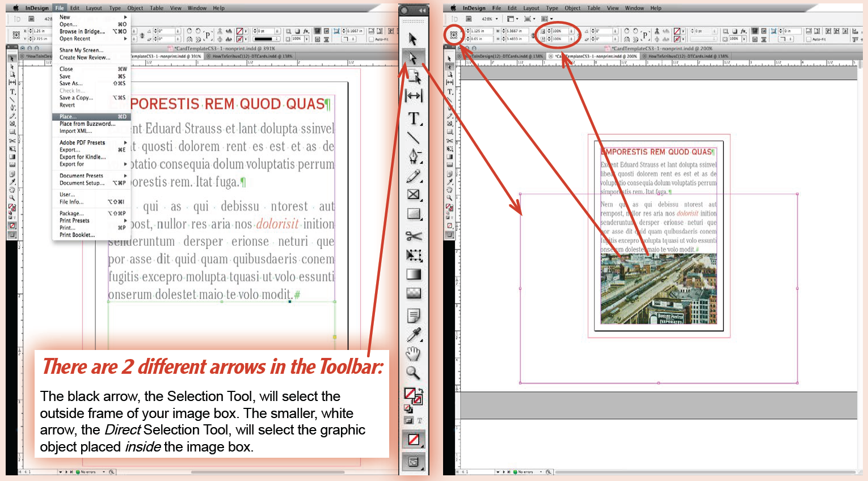Click the fill and stroke swatch in enlarged toolbar

[x=412, y=395]
